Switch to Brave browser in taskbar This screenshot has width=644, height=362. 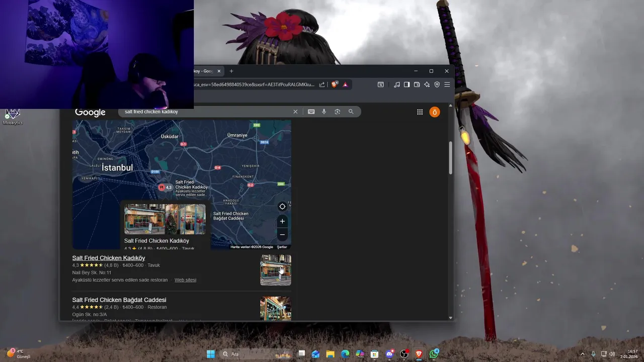419,354
